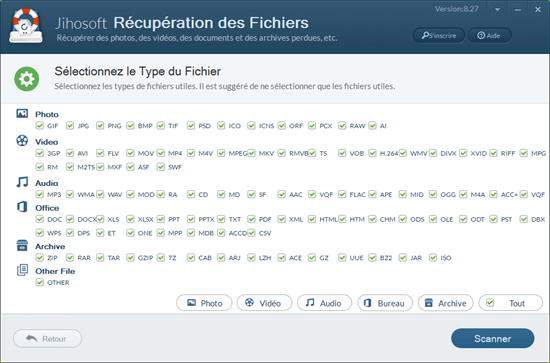
Task: Click the green gear icon
Action: 27,79
